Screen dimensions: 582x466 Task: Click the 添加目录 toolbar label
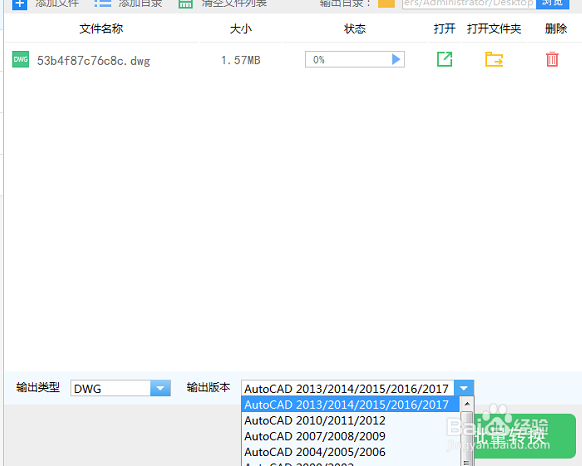coord(140,3)
